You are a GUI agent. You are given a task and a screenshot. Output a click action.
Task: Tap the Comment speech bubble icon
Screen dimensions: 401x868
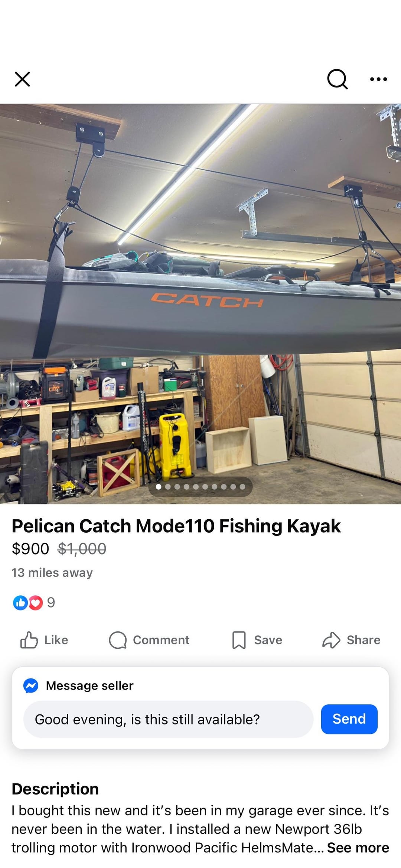coord(118,640)
